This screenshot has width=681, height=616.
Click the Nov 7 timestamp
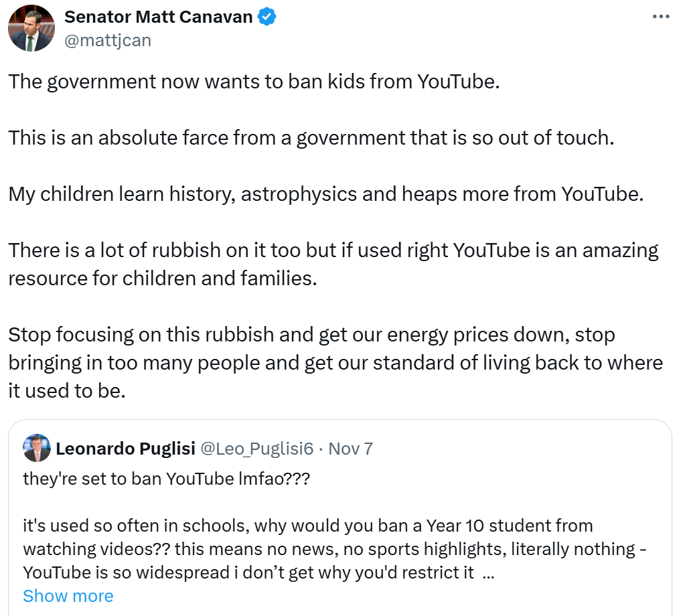point(351,449)
